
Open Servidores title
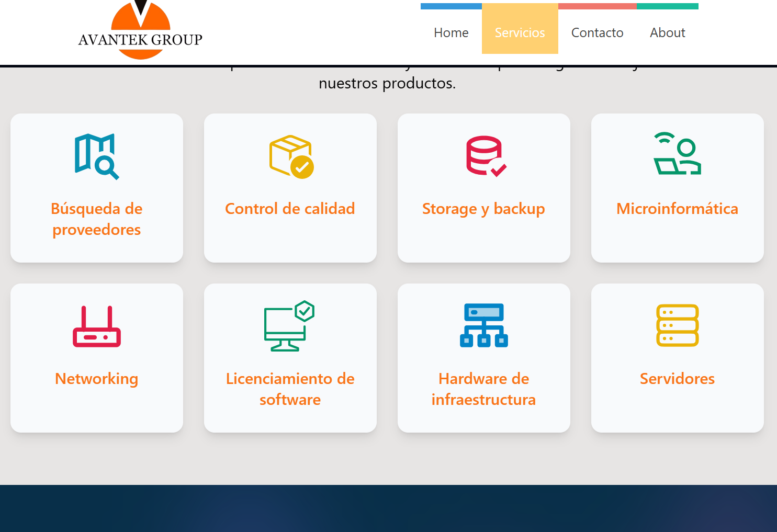[x=678, y=379]
